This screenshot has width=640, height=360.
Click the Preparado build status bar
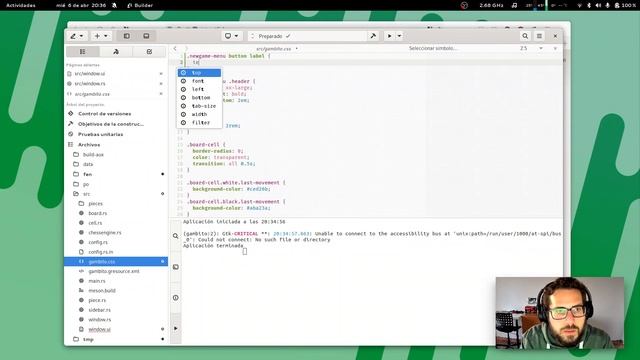pos(307,36)
